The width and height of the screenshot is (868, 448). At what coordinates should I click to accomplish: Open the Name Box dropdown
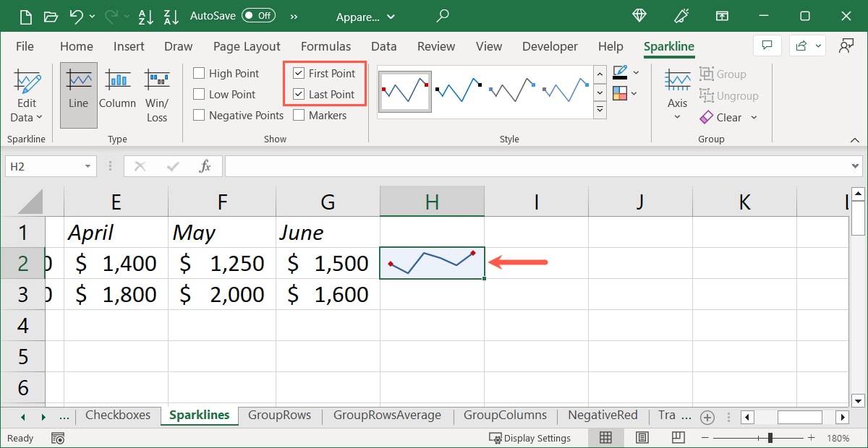[x=88, y=167]
